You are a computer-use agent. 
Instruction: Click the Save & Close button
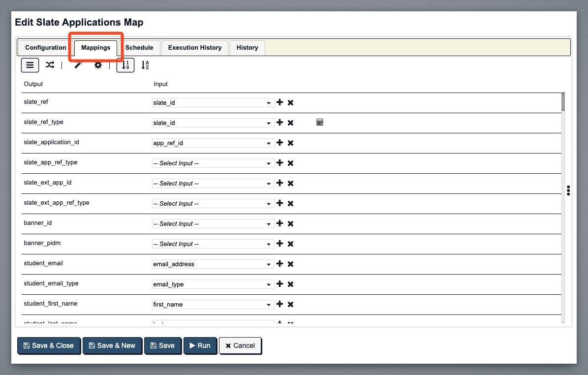(48, 345)
